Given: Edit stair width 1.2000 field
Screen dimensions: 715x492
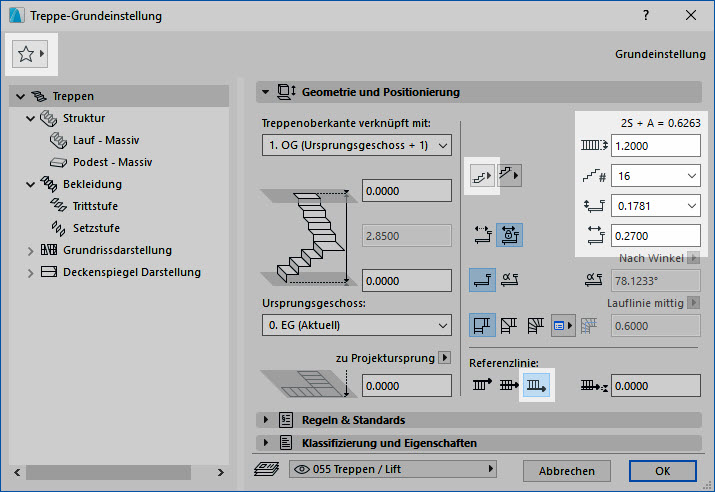Looking at the screenshot, I should pyautogui.click(x=656, y=146).
